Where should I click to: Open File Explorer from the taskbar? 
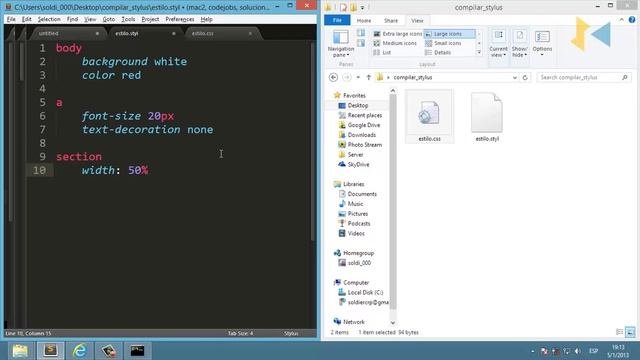point(20,351)
